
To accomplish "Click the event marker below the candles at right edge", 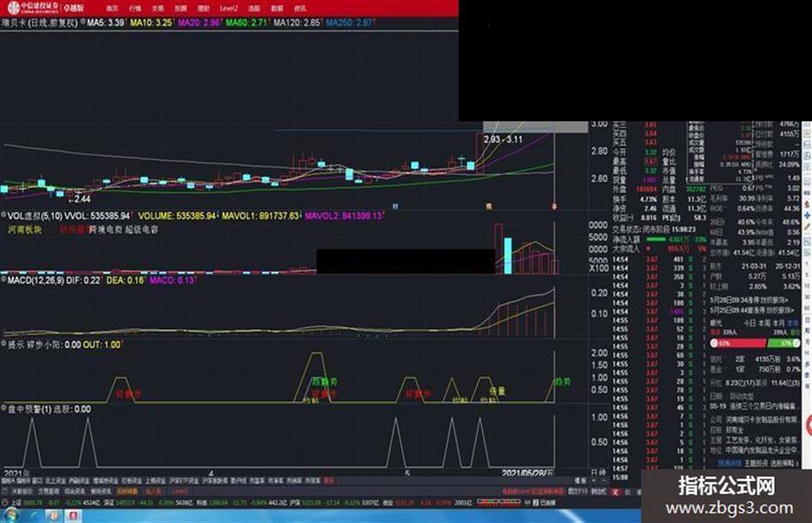I will (554, 207).
